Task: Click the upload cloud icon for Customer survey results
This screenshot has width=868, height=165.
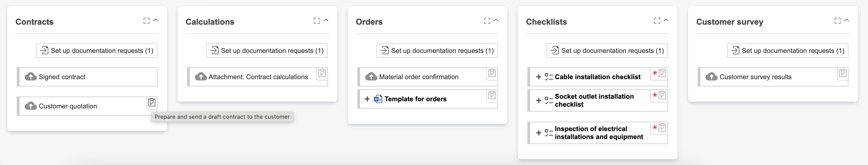Action: click(x=711, y=77)
